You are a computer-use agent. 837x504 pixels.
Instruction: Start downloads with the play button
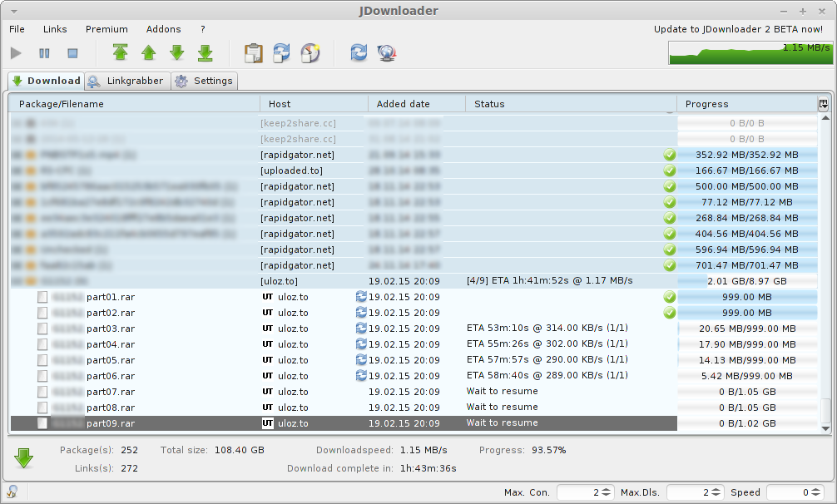coord(16,52)
